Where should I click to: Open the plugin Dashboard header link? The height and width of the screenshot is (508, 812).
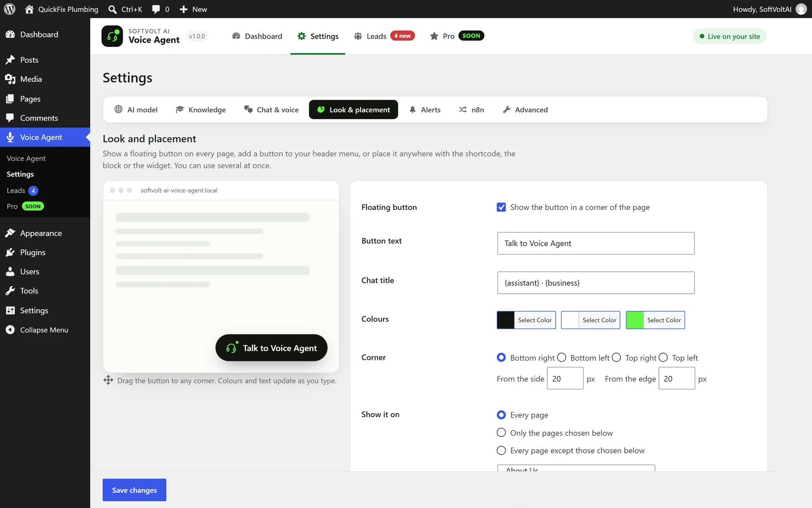tap(257, 36)
